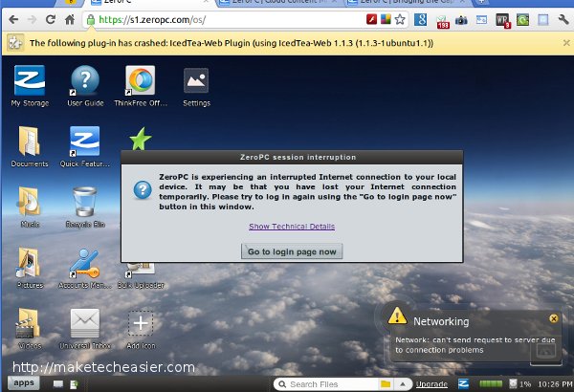Open the mail checker extension showing 193
574x392 pixels.
click(x=442, y=21)
